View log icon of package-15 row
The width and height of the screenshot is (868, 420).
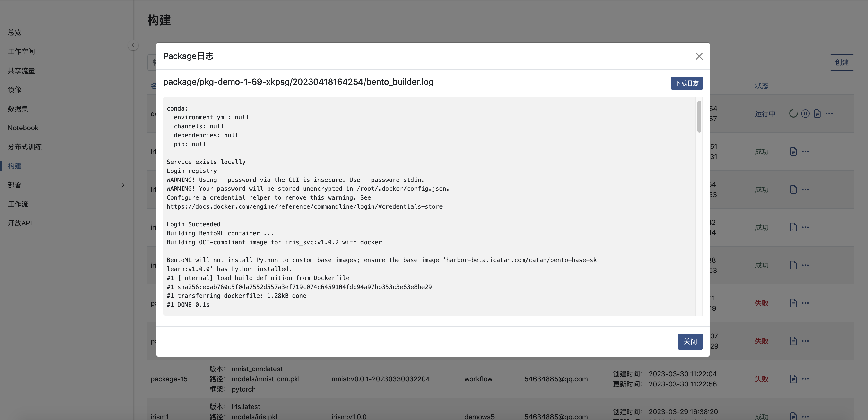pos(793,379)
